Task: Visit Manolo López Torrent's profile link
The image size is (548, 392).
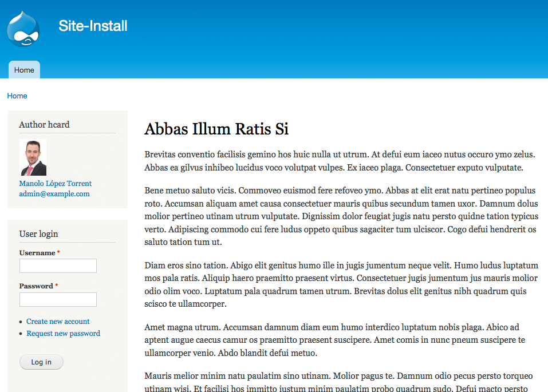Action: pos(55,184)
